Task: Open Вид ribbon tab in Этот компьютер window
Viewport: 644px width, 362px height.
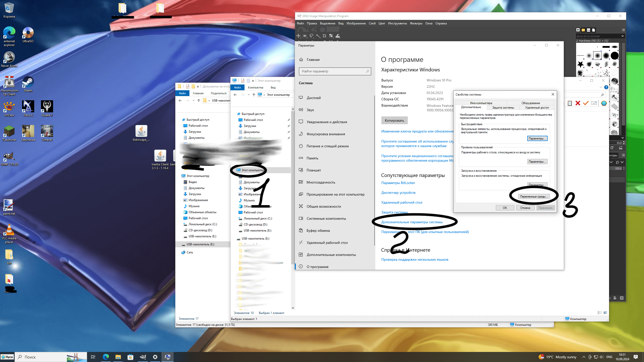Action: click(x=273, y=87)
